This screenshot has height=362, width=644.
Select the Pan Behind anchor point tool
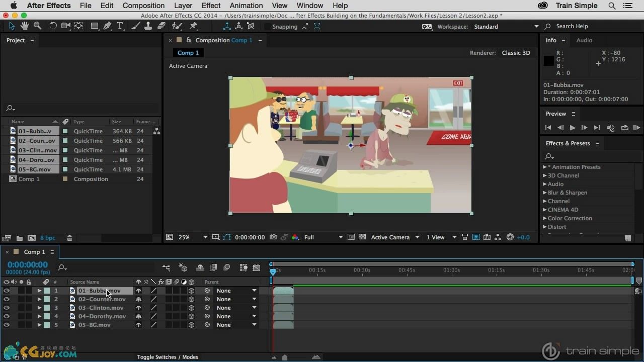(78, 26)
